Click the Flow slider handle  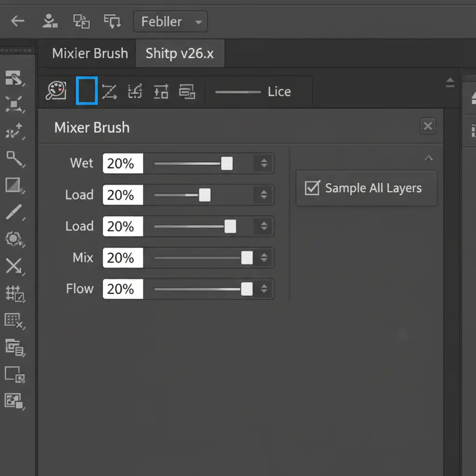click(247, 289)
